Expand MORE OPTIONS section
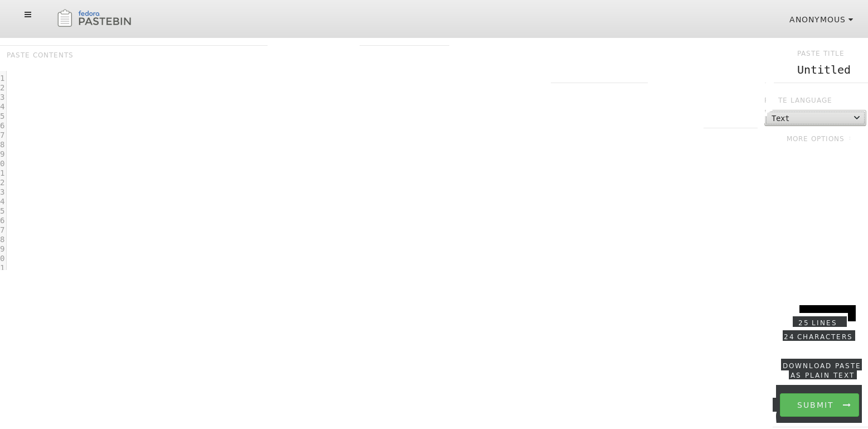 [816, 139]
